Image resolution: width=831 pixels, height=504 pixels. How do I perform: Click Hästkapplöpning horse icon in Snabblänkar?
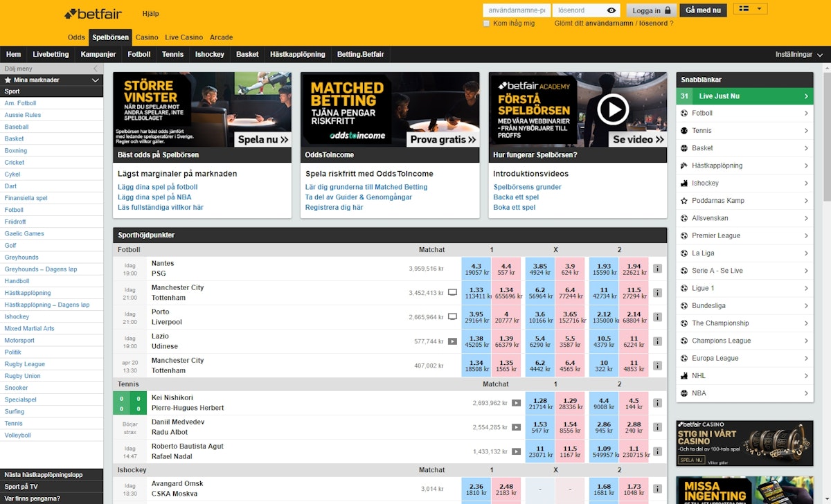coord(684,165)
